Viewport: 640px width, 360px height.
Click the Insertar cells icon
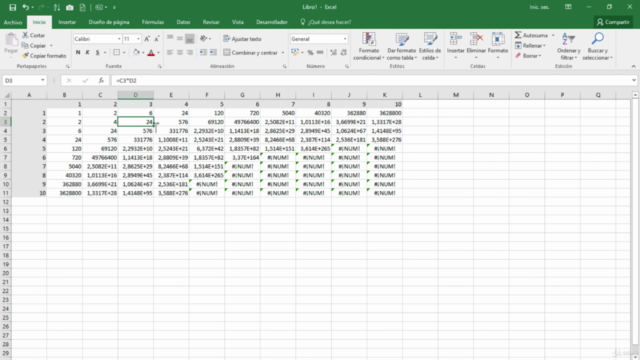pos(456,40)
